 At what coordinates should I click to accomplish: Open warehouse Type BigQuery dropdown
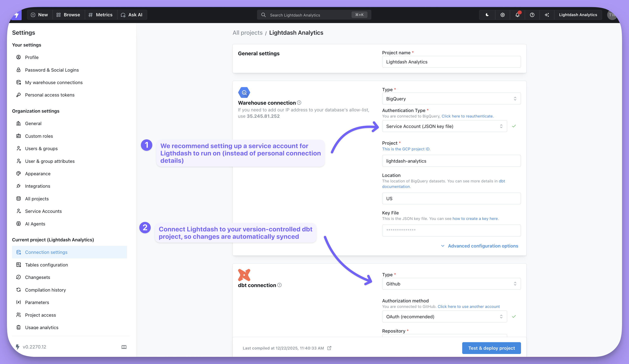(x=451, y=99)
